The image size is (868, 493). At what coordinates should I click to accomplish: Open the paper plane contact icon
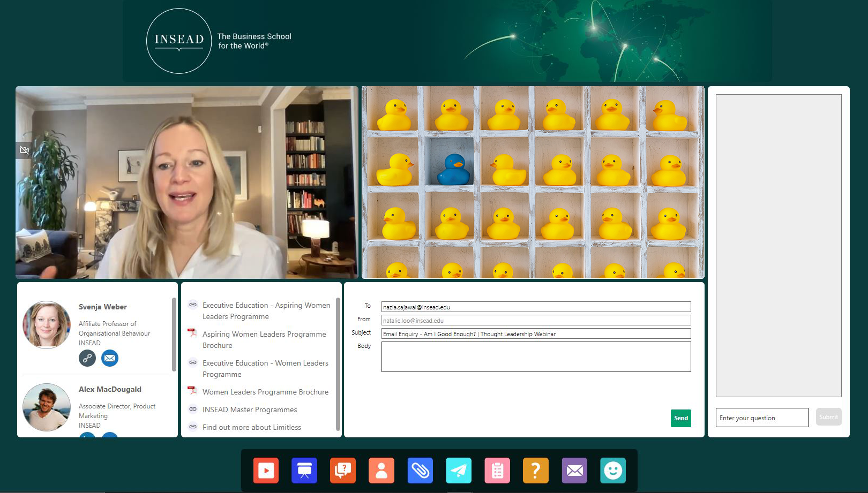click(x=459, y=471)
